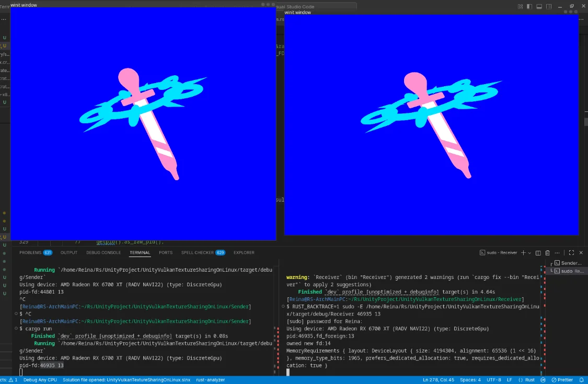The width and height of the screenshot is (588, 384).
Task: Click the plus icon to create new terminal
Action: 523,253
